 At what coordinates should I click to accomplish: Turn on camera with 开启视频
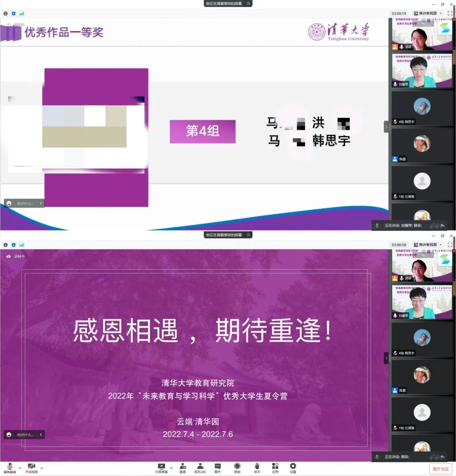pyautogui.click(x=31, y=467)
